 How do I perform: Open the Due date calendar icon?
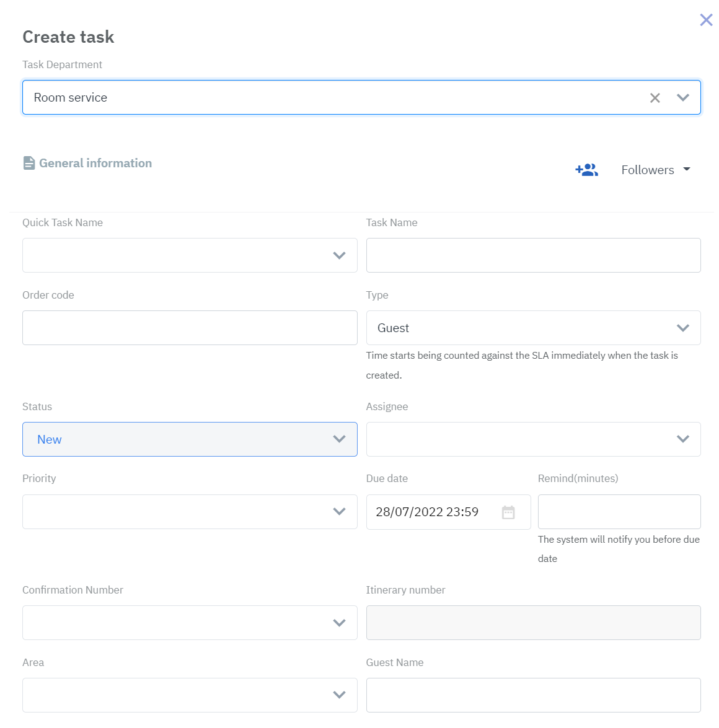click(508, 512)
